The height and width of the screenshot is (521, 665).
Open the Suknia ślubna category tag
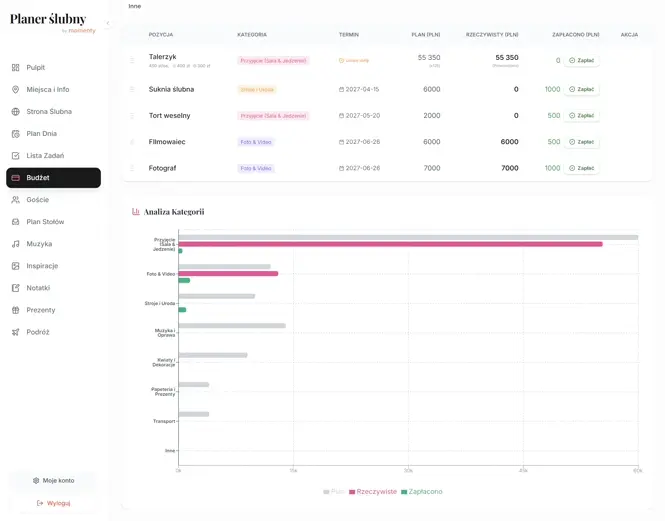click(x=257, y=90)
